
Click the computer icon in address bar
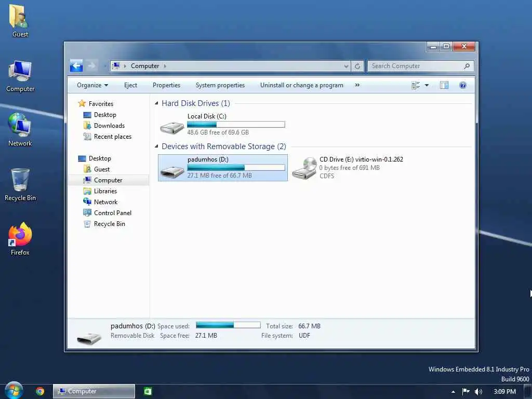(116, 66)
